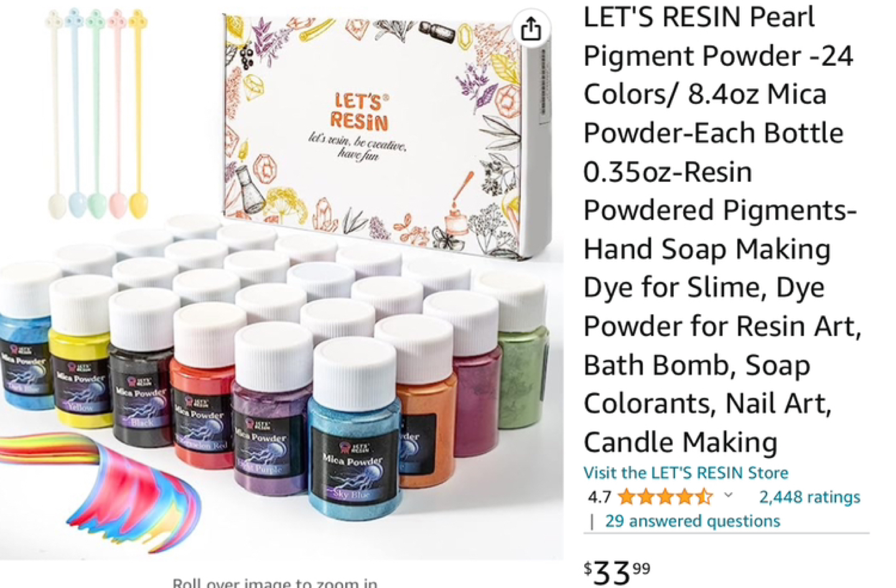Screen dimensions: 896x588
Task: View the 2,448 ratings
Action: (x=810, y=497)
